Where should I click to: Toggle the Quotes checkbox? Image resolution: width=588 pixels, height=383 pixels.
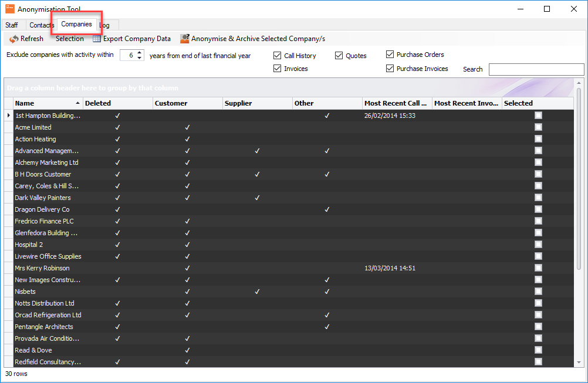point(339,56)
